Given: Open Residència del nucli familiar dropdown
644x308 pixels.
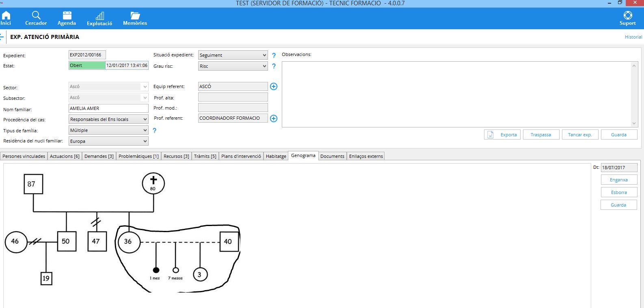Looking at the screenshot, I should [145, 141].
